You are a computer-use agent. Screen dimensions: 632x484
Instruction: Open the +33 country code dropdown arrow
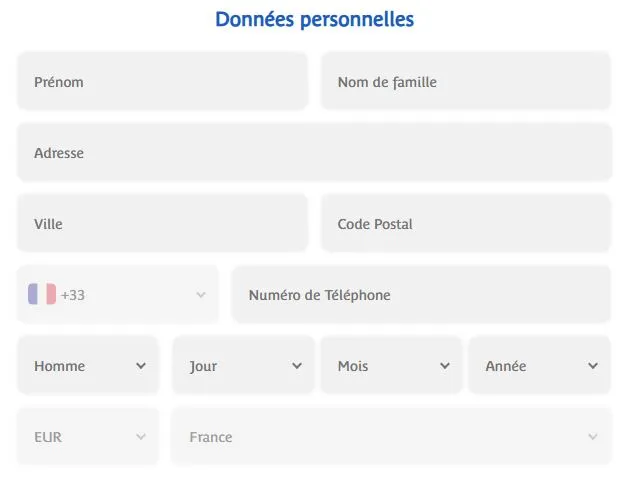[x=201, y=295]
